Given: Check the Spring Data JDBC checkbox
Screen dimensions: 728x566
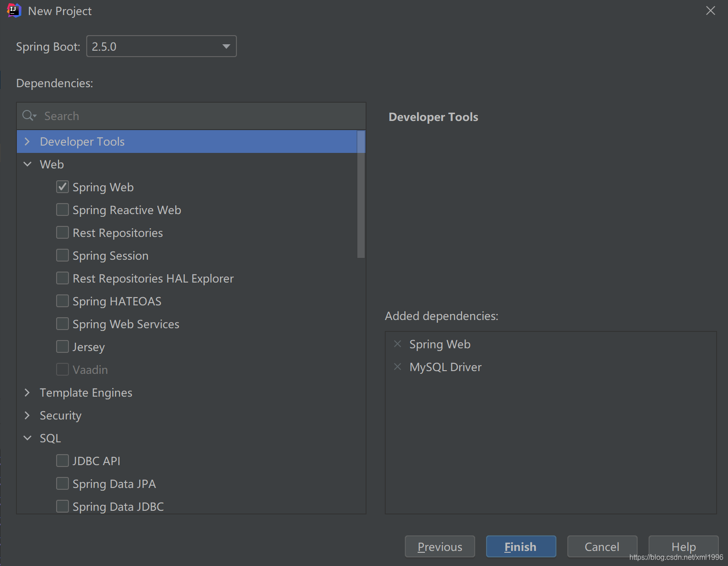Looking at the screenshot, I should point(63,506).
